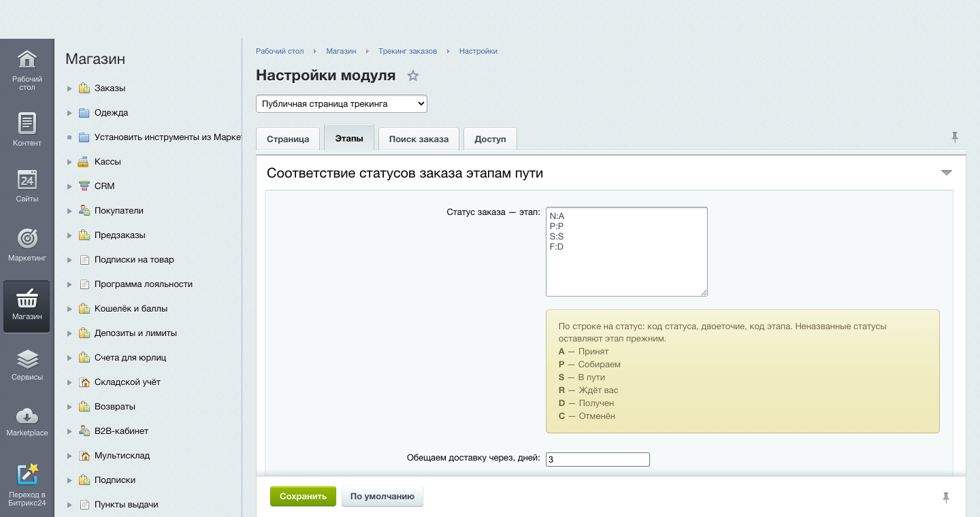Collapse the Соответствие статусов section
This screenshot has height=517, width=980.
tap(946, 173)
